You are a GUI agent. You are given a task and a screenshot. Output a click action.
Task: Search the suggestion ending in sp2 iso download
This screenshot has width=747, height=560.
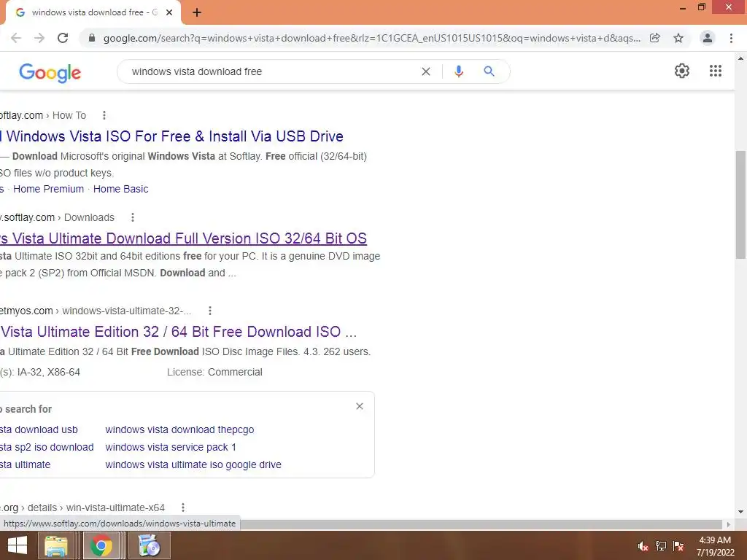pos(47,447)
